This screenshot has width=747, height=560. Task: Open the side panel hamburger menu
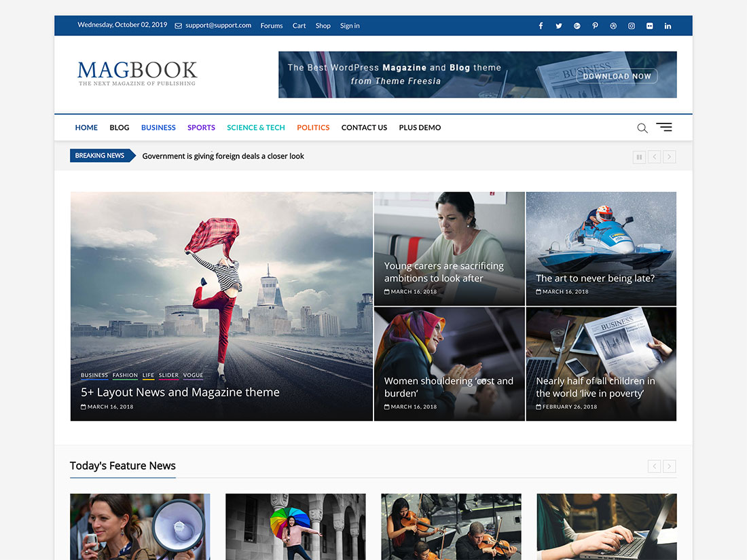point(664,127)
